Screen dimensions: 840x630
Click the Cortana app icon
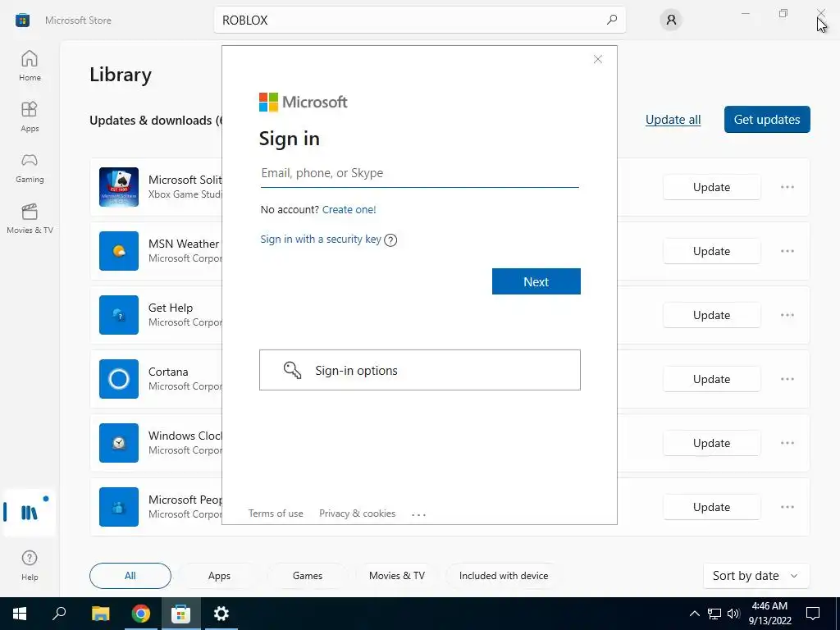pyautogui.click(x=119, y=379)
